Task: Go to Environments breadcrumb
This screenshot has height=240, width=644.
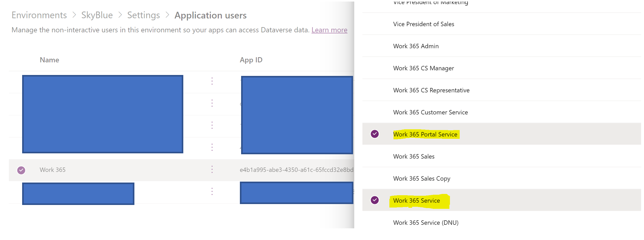Action: pyautogui.click(x=39, y=15)
